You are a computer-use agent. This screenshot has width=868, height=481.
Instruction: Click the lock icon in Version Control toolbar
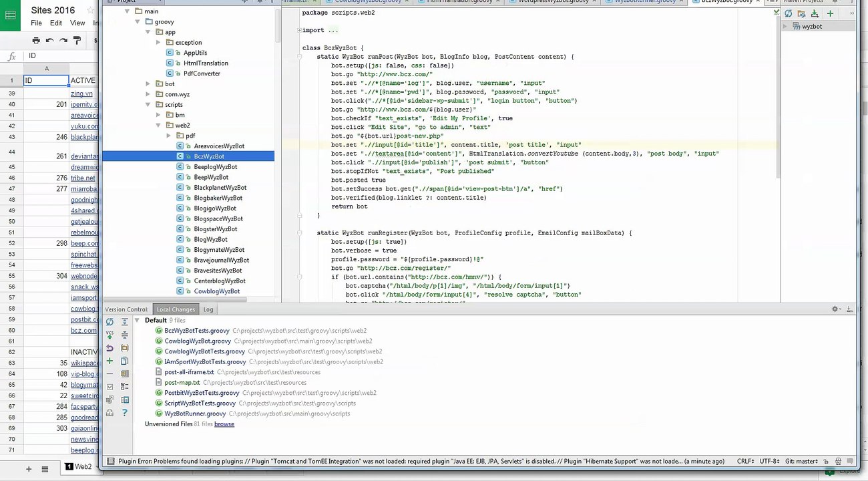point(110,413)
